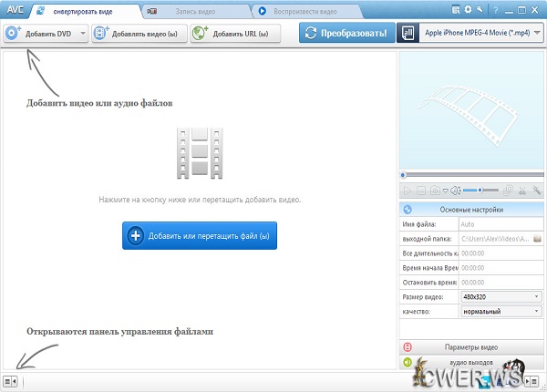Play the preview video
This screenshot has height=392, width=547.
(407, 191)
